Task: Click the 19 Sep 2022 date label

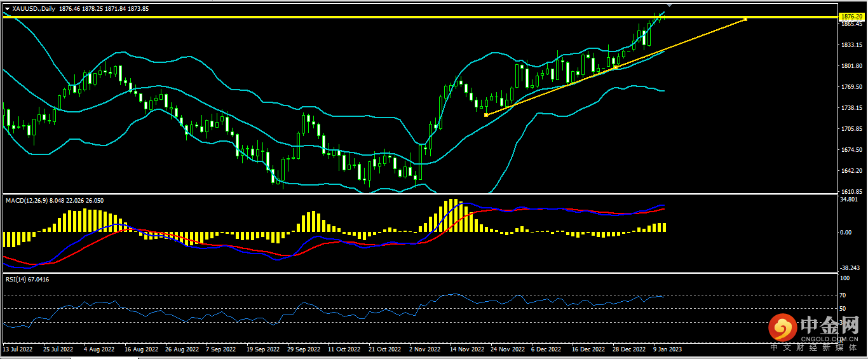Action: [x=263, y=349]
